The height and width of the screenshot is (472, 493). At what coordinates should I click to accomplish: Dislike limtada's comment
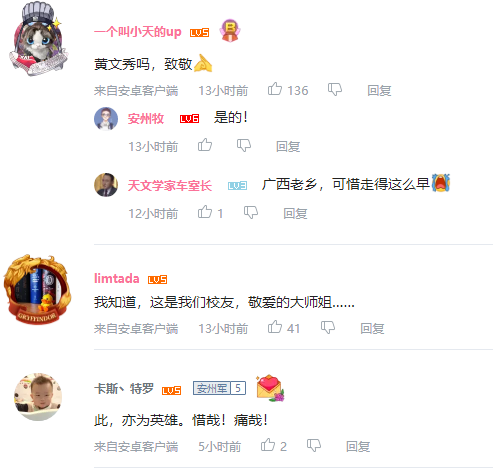click(328, 328)
